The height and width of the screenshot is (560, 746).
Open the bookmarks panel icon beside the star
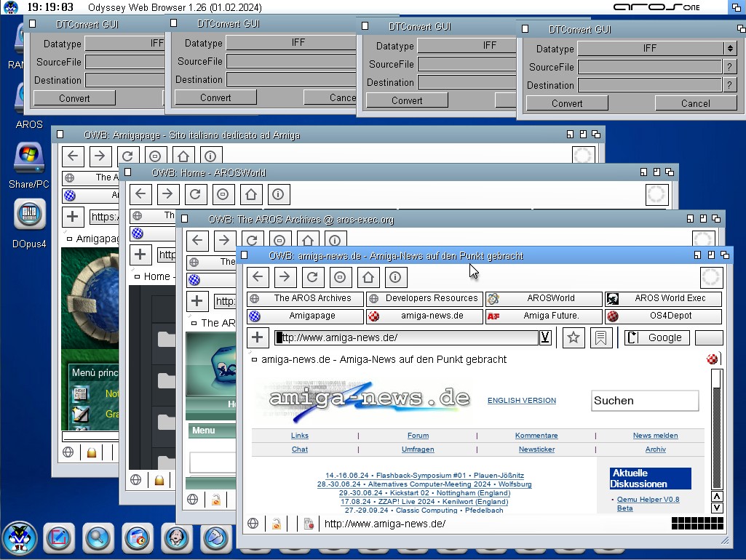(x=601, y=337)
